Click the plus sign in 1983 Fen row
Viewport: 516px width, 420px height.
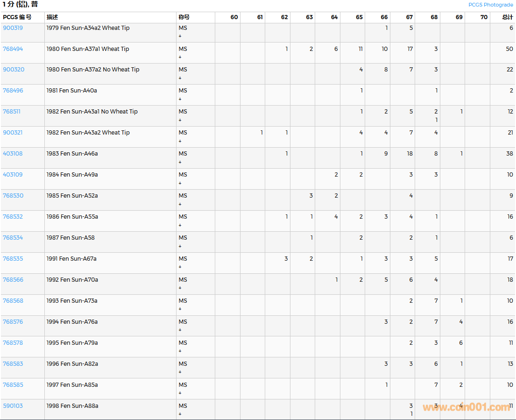click(x=180, y=162)
